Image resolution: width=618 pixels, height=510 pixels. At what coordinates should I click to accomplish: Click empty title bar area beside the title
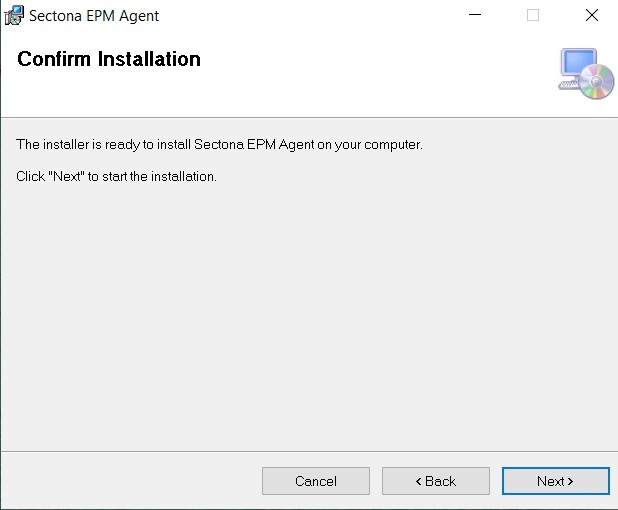[x=300, y=15]
